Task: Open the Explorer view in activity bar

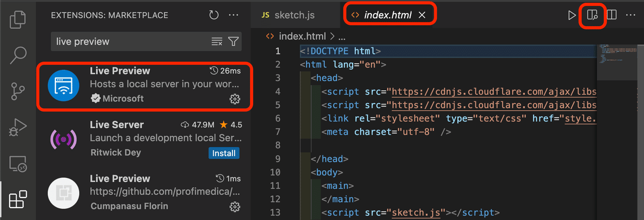Action: coord(18,20)
